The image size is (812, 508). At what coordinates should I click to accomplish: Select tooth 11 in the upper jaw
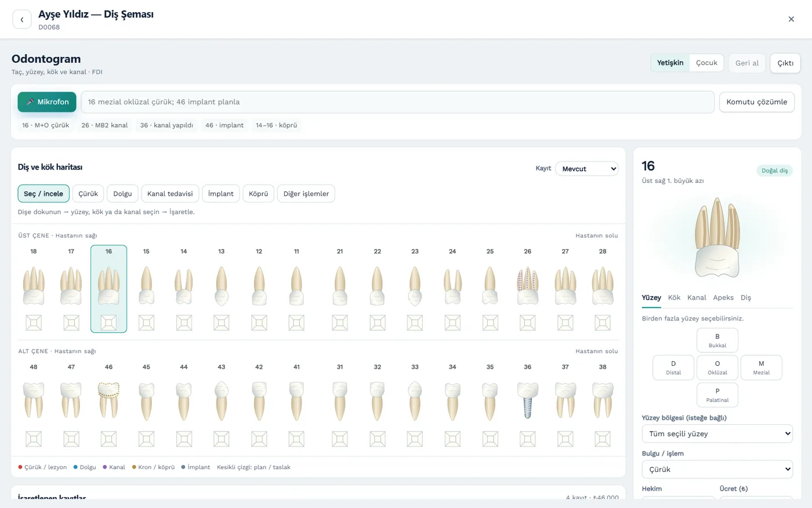[x=296, y=289]
